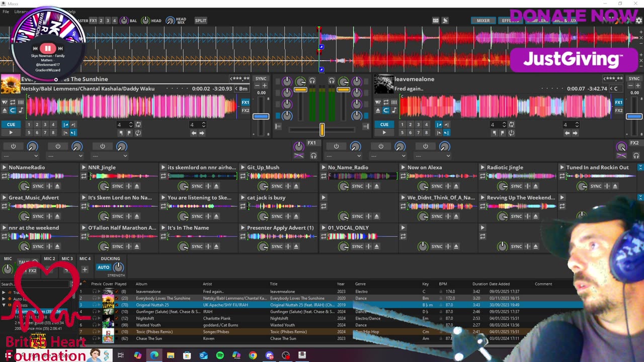Click the plus icon under MIC 4
This screenshot has width=644, height=362.
click(85, 269)
